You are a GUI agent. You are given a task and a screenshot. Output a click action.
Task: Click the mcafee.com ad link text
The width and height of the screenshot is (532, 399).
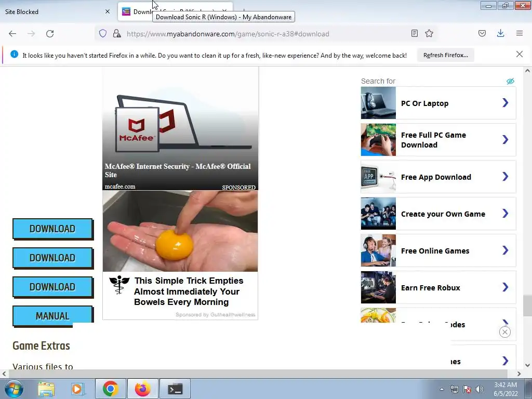tap(120, 187)
